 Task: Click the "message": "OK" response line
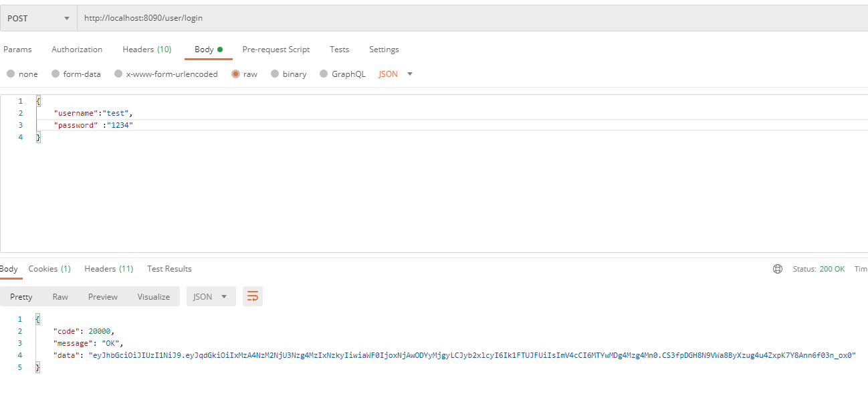coord(88,343)
